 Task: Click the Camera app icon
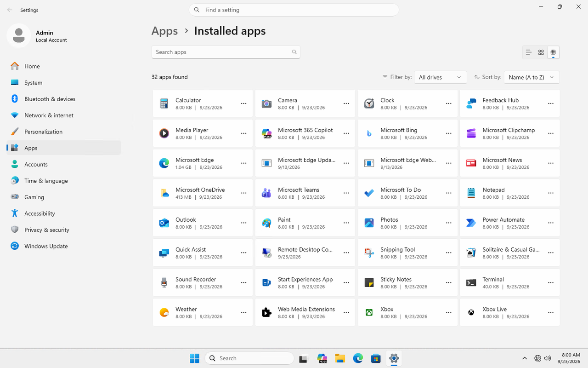(266, 103)
